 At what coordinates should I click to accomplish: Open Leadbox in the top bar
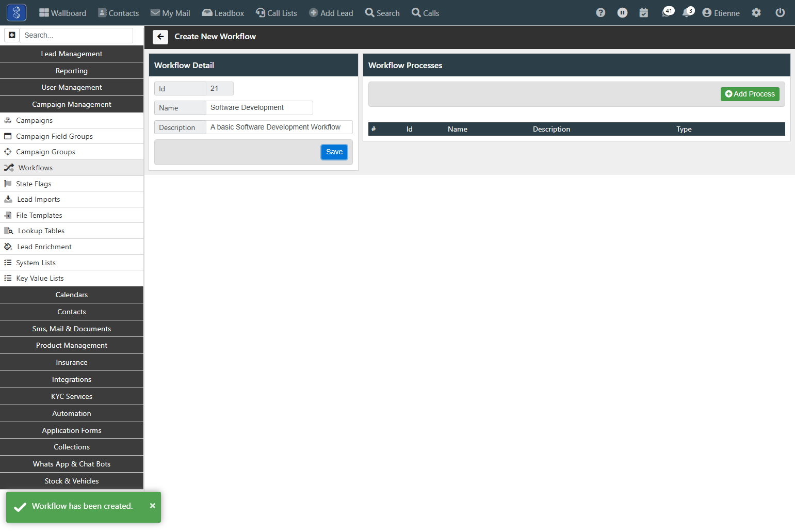click(x=223, y=13)
